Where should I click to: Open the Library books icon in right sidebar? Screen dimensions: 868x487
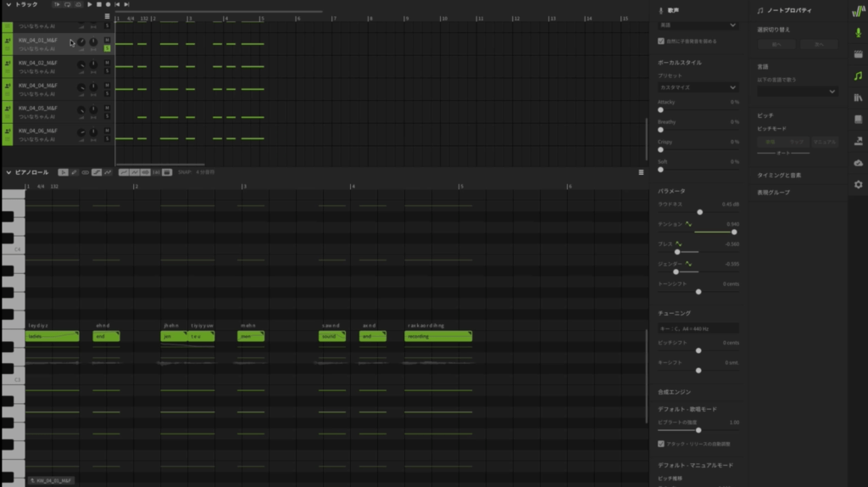[x=858, y=98]
